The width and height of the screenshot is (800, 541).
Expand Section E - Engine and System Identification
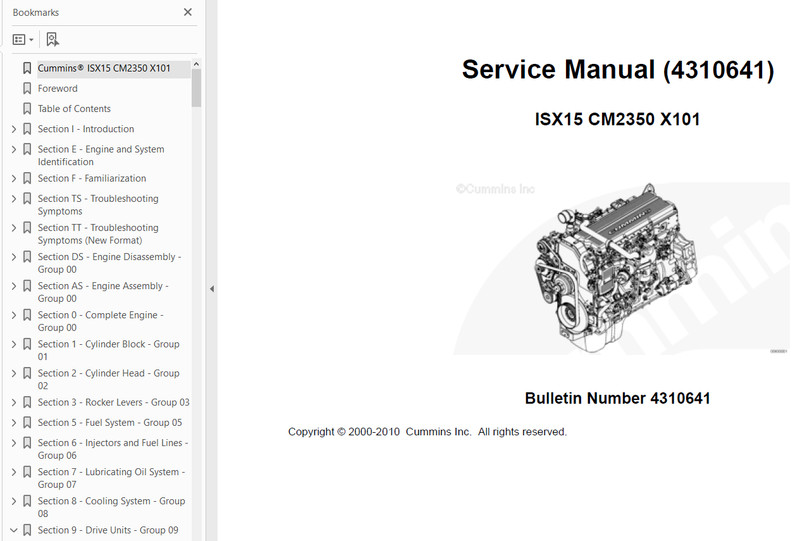[14, 150]
